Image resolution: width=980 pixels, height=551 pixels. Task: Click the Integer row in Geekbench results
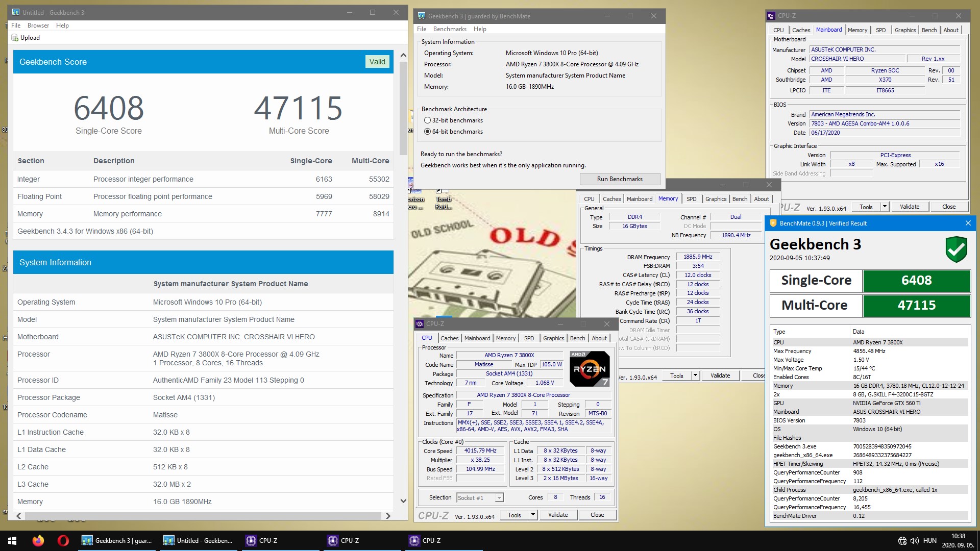[x=203, y=179]
